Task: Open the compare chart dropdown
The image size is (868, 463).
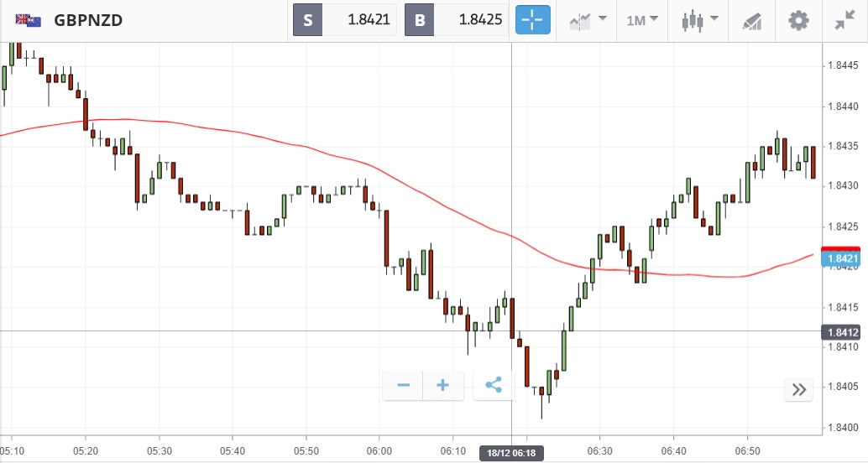Action: click(588, 20)
